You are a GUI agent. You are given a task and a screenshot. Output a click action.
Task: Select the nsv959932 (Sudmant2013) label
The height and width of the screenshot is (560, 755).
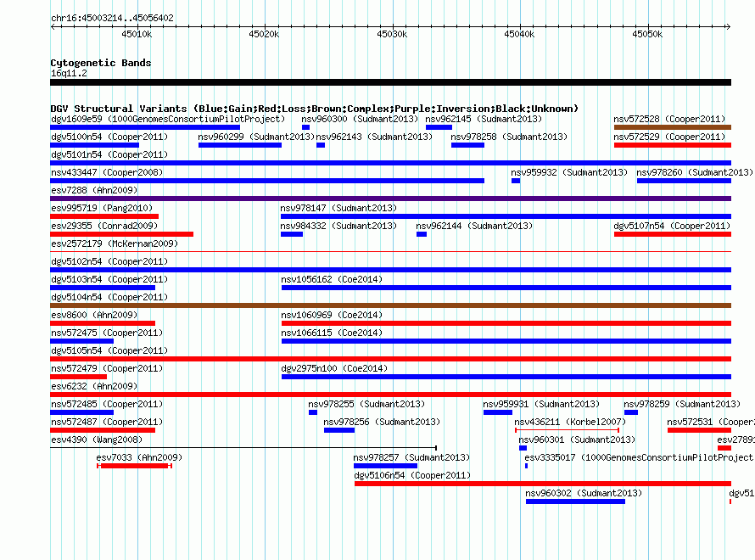click(569, 172)
